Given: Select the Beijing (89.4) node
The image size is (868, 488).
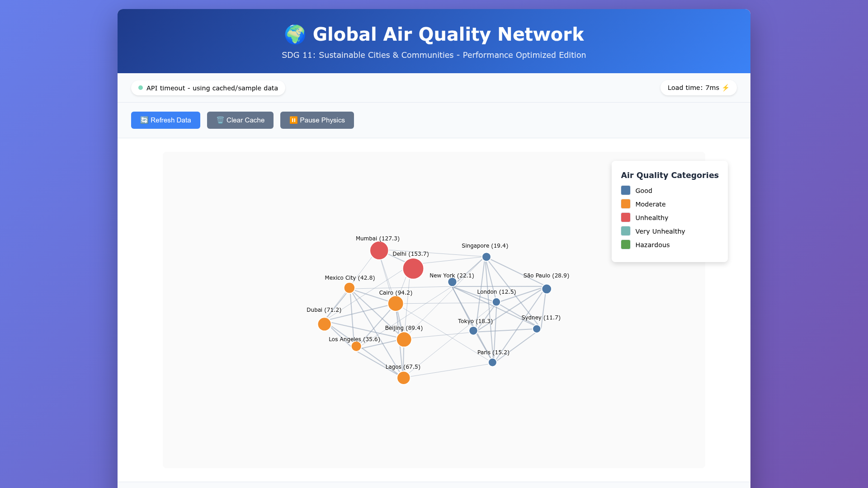Looking at the screenshot, I should pos(404,339).
